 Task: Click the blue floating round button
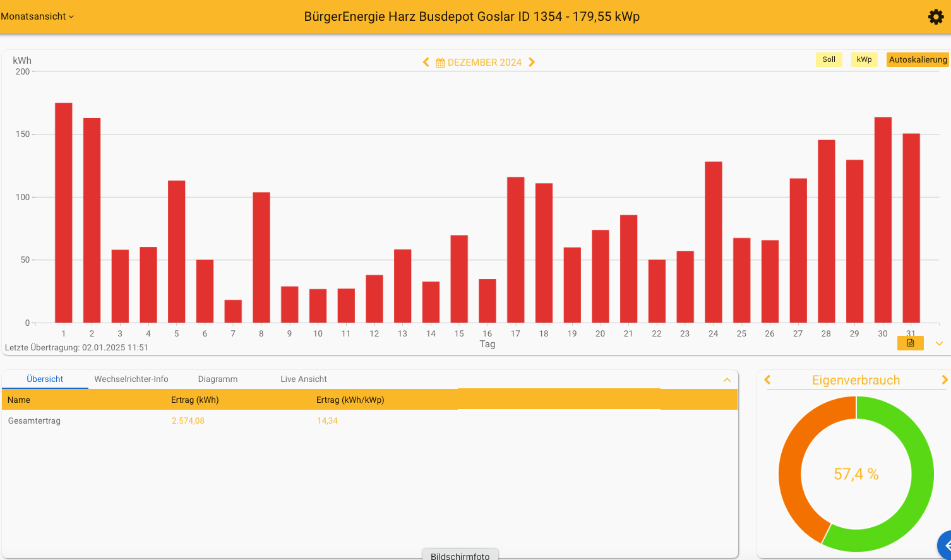click(945, 545)
